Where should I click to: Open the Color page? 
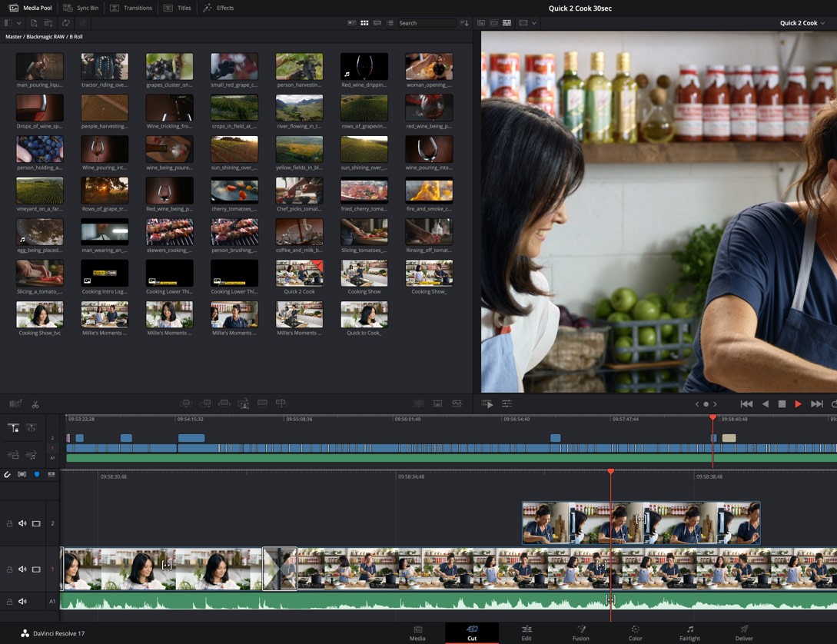635,632
